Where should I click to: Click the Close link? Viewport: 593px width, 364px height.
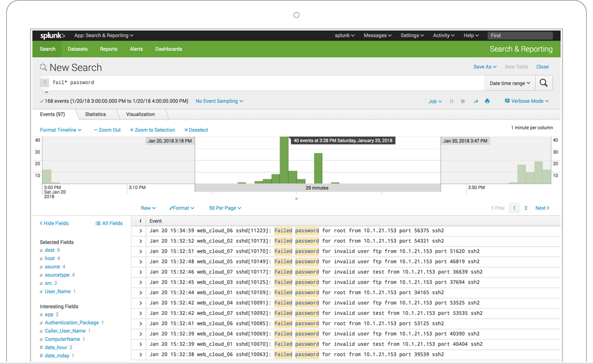pyautogui.click(x=543, y=67)
